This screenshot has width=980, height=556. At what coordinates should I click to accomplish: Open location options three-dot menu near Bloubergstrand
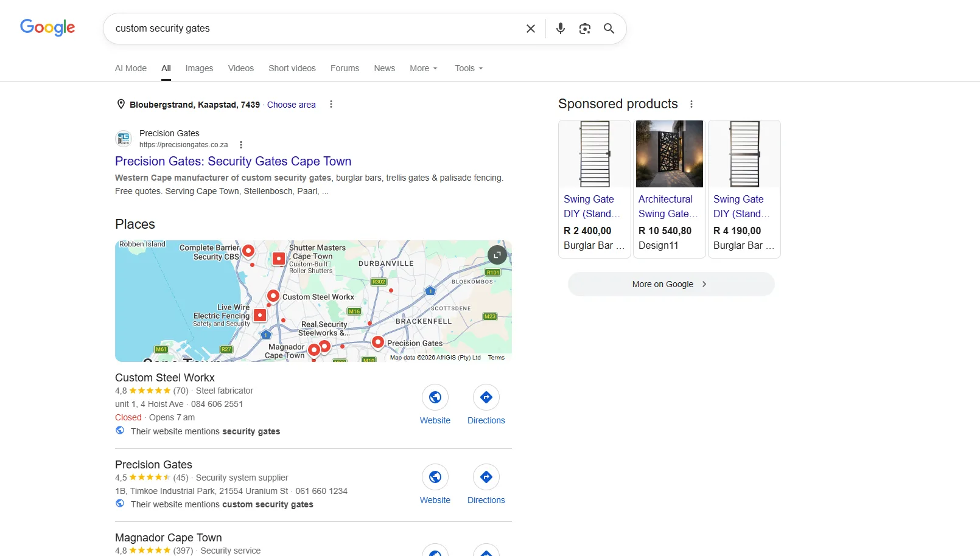pos(331,104)
